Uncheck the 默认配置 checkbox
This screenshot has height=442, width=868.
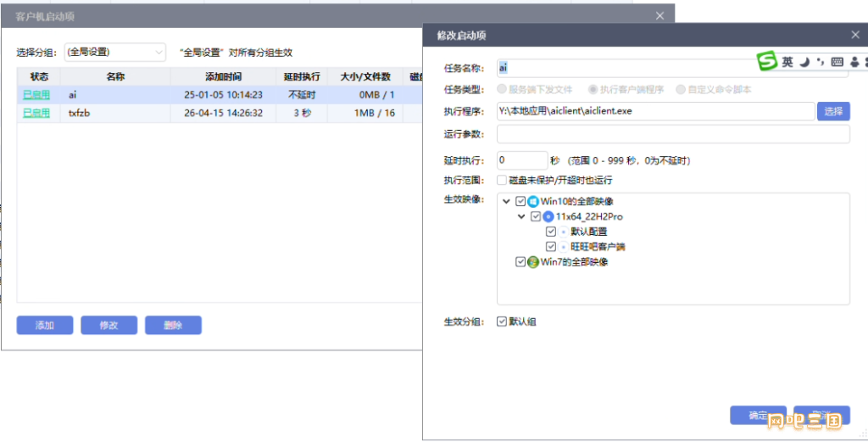(550, 232)
